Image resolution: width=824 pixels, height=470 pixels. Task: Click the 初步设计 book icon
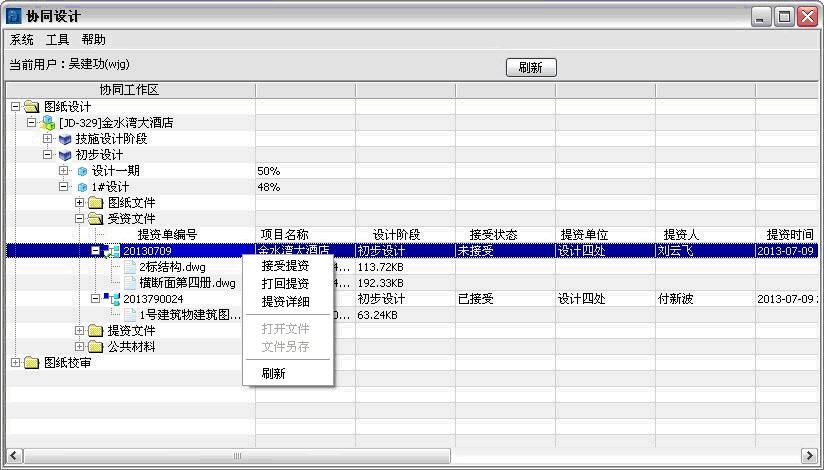[x=65, y=155]
